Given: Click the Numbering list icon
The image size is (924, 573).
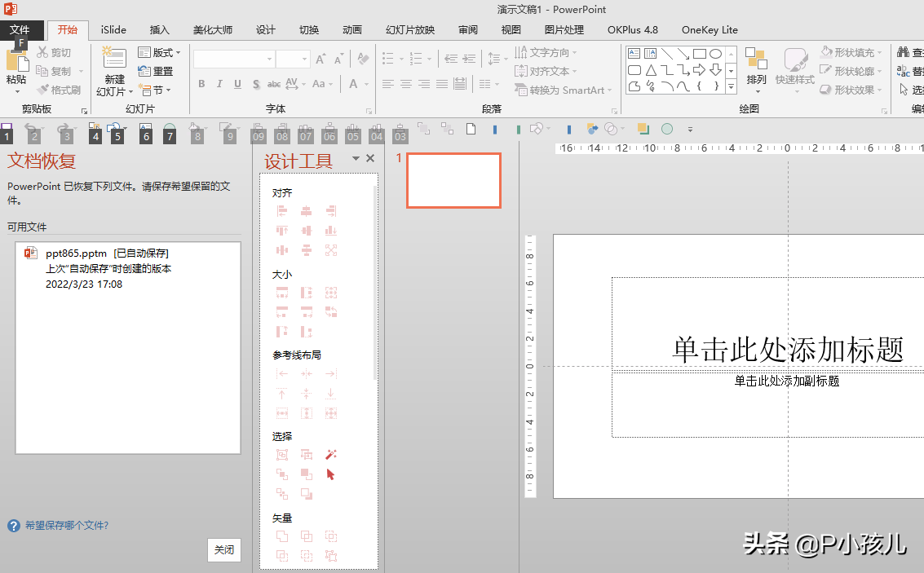Looking at the screenshot, I should [416, 59].
